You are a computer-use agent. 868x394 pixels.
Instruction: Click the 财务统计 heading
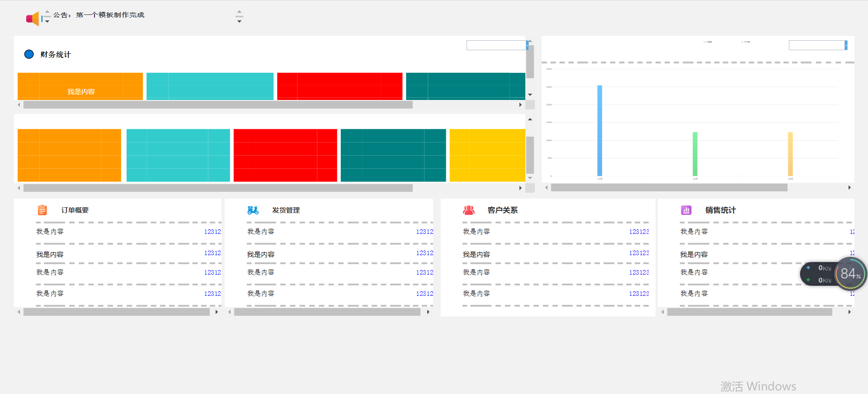[56, 54]
